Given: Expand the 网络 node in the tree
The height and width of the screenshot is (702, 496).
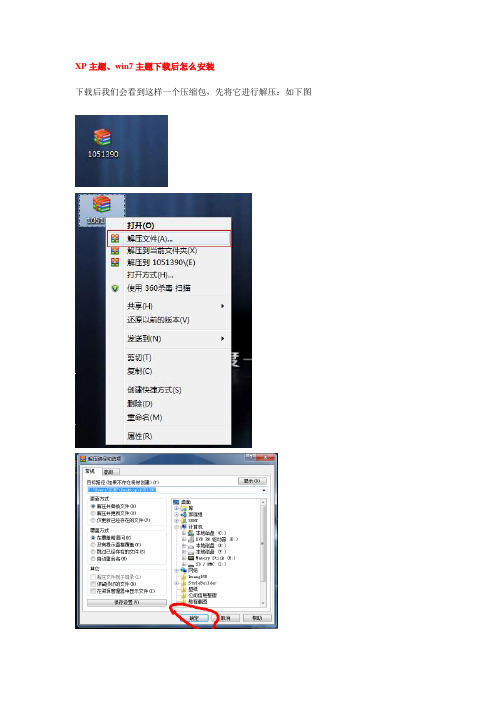Looking at the screenshot, I should tap(176, 571).
